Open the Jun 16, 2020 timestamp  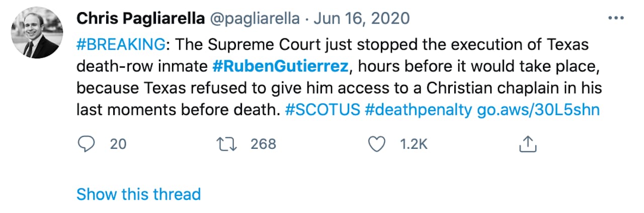362,19
